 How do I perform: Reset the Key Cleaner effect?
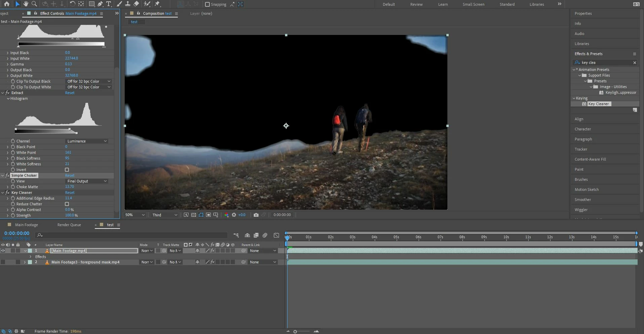pos(70,193)
